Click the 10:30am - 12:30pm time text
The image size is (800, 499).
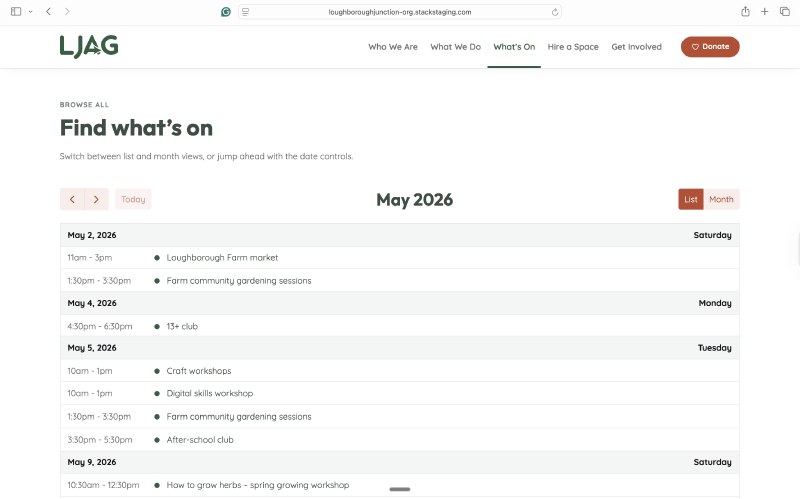click(x=103, y=485)
